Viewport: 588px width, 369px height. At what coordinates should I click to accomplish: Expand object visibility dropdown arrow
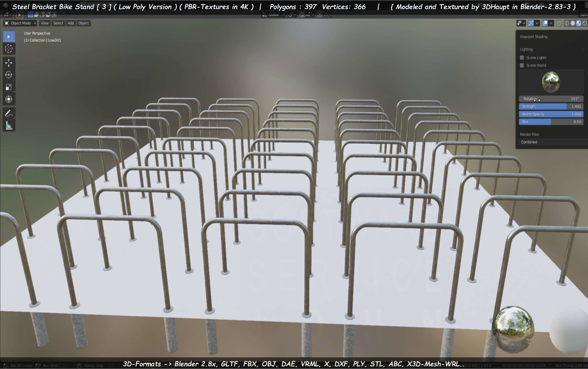point(524,23)
